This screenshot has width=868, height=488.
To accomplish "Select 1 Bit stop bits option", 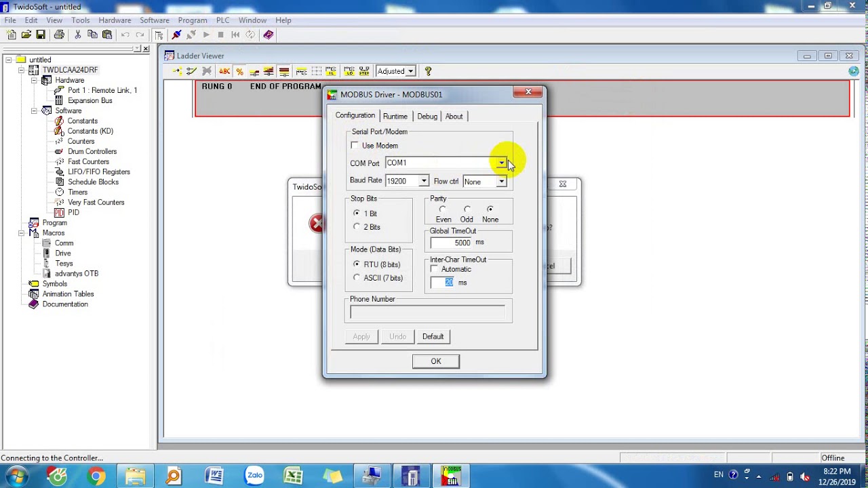I will click(x=357, y=213).
